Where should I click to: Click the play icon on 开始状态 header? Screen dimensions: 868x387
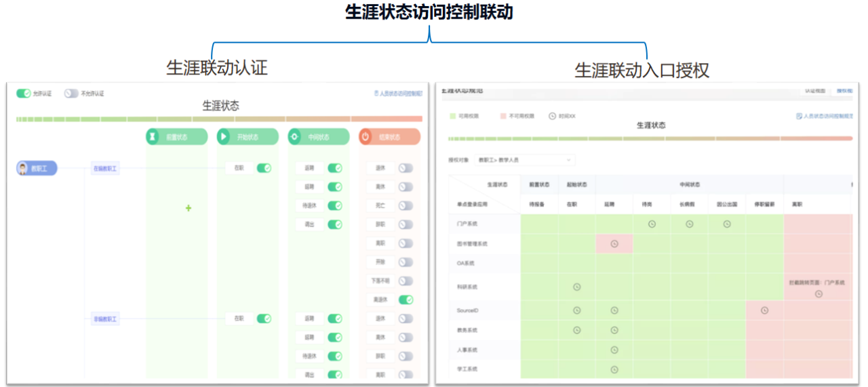(224, 137)
